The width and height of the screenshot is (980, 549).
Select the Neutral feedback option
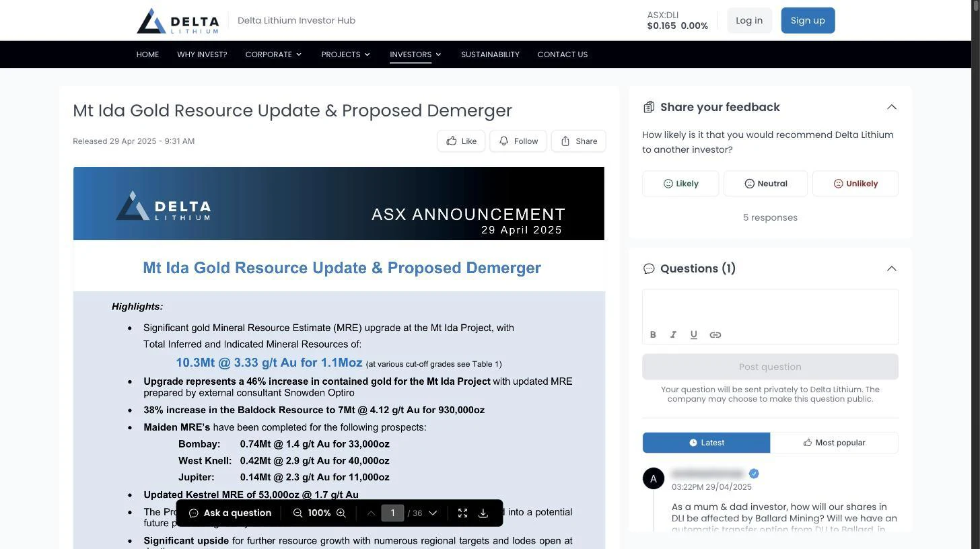point(765,184)
